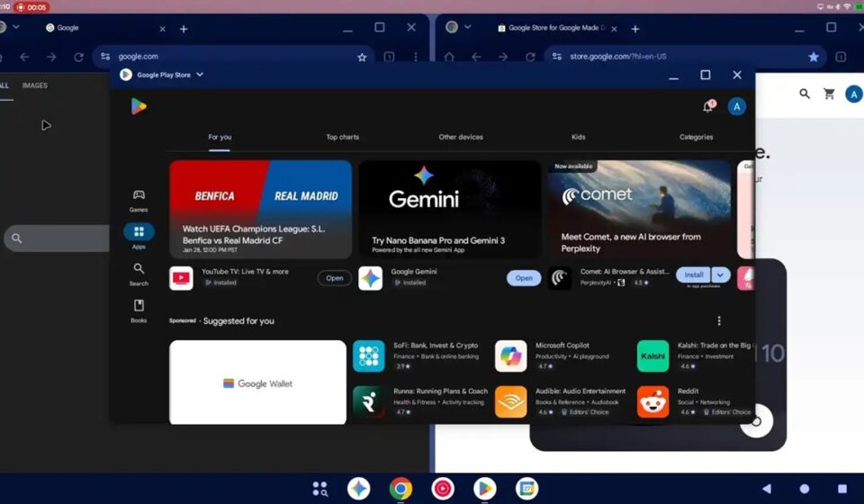Launch Chrome from the taskbar
The height and width of the screenshot is (504, 864).
pyautogui.click(x=400, y=489)
